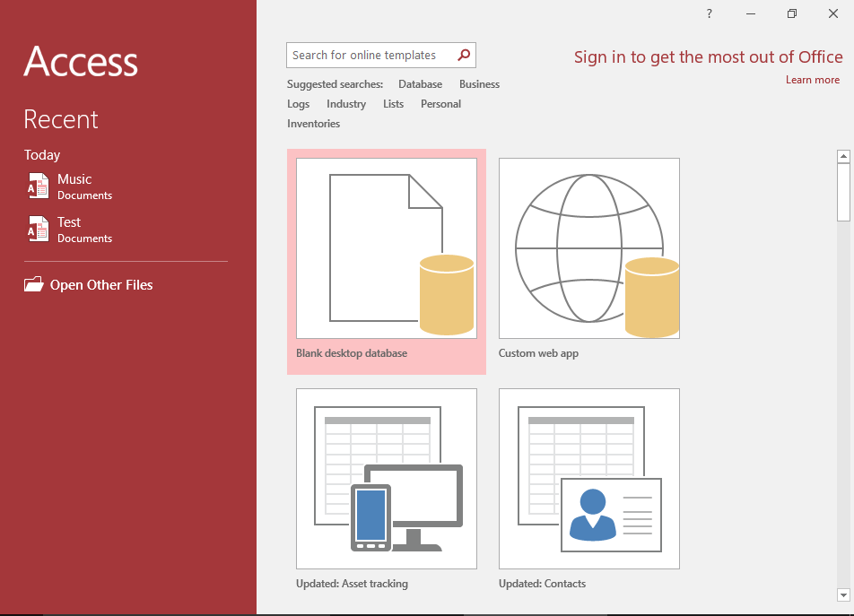This screenshot has height=616, width=854.
Task: Click the search magnifier icon
Action: pos(464,55)
